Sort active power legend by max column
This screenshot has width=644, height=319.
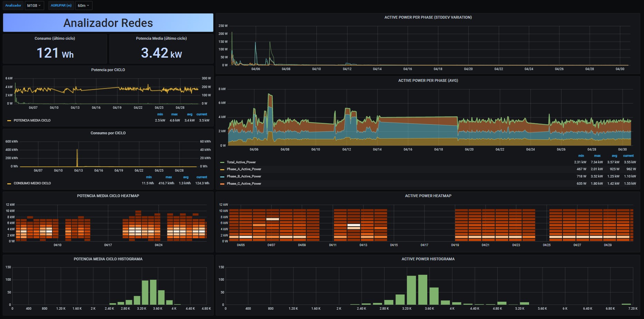tap(597, 156)
